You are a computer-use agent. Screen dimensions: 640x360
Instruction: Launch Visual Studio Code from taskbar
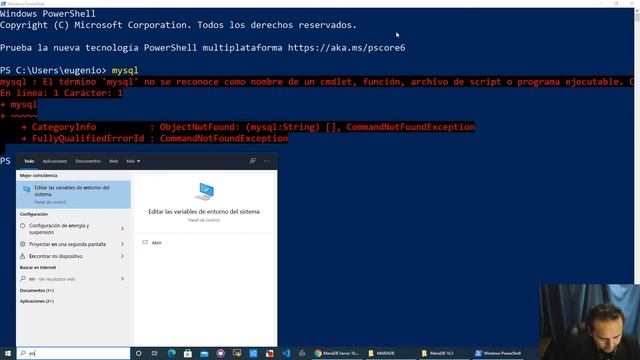[x=286, y=353]
